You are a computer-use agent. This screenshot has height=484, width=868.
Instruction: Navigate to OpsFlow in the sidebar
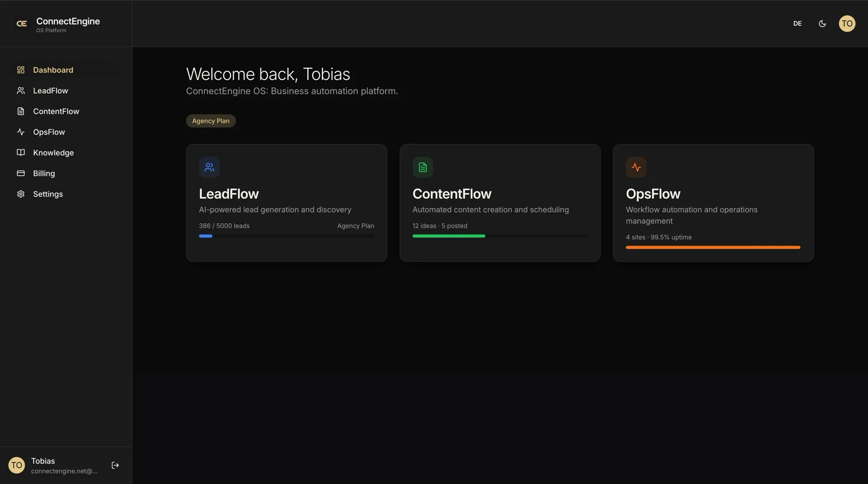[49, 132]
